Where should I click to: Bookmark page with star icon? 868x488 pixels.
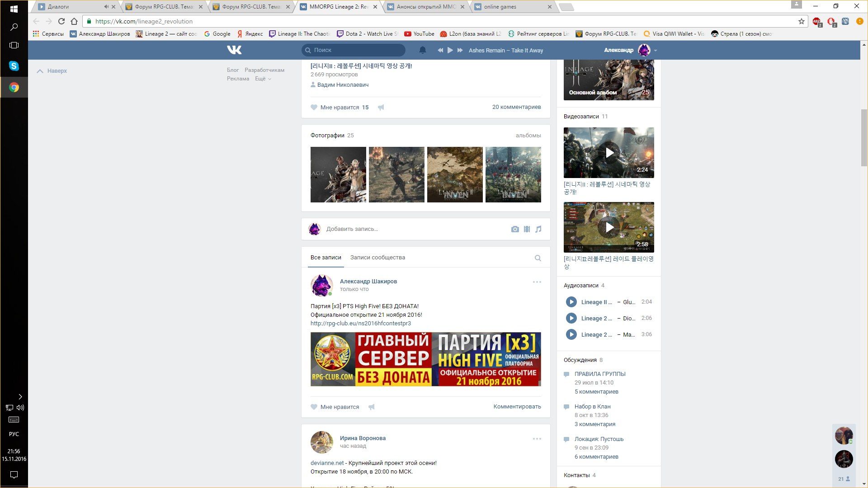802,21
